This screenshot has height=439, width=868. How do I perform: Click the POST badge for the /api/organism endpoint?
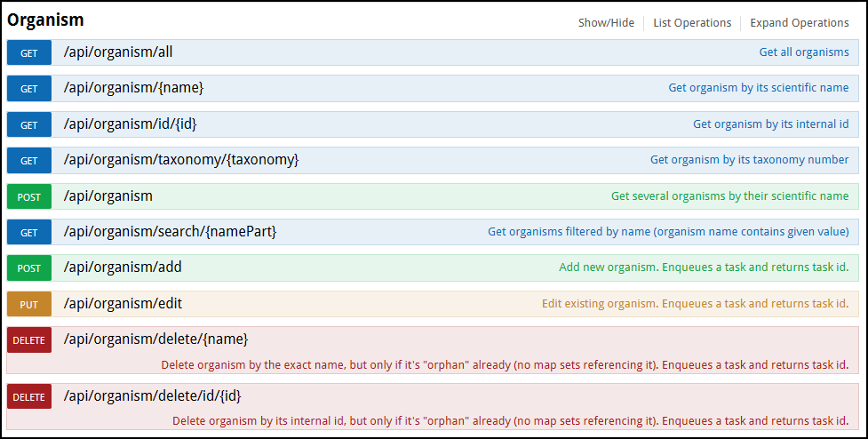point(28,197)
